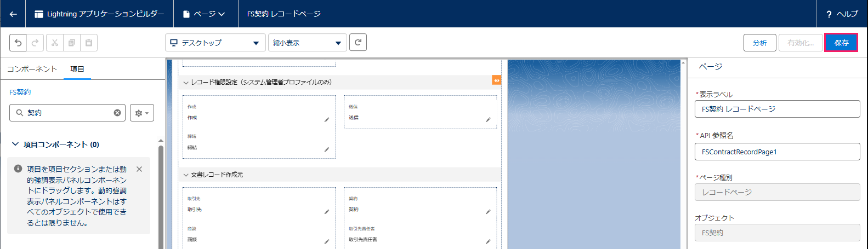Click the pencil icon for 取引先責任者 field
The image size is (868, 249).
pos(488,241)
